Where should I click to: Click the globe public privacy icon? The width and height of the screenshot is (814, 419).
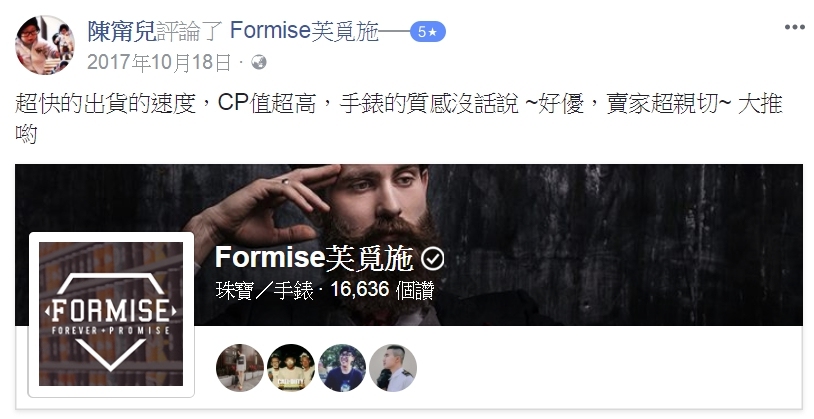pos(259,63)
